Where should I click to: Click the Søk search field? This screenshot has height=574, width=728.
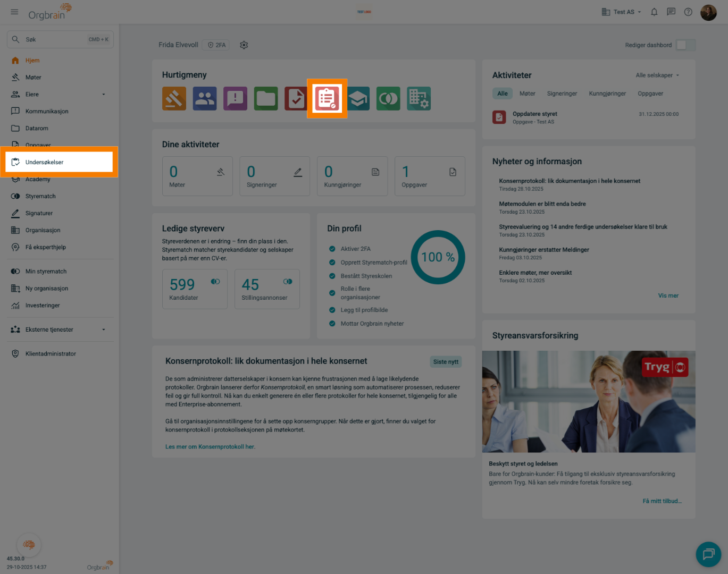[x=53, y=39]
